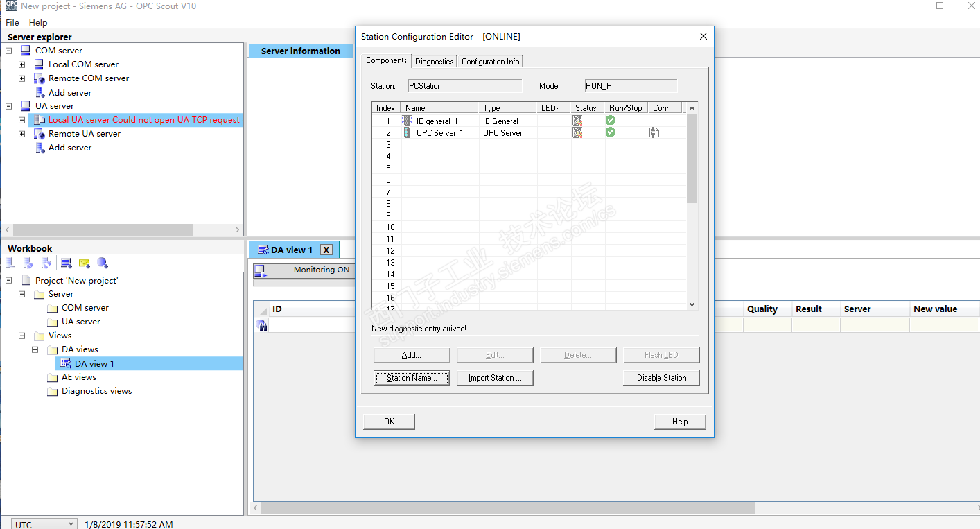Viewport: 980px width, 529px height.
Task: Click the Project 'New project' document icon
Action: pos(26,281)
